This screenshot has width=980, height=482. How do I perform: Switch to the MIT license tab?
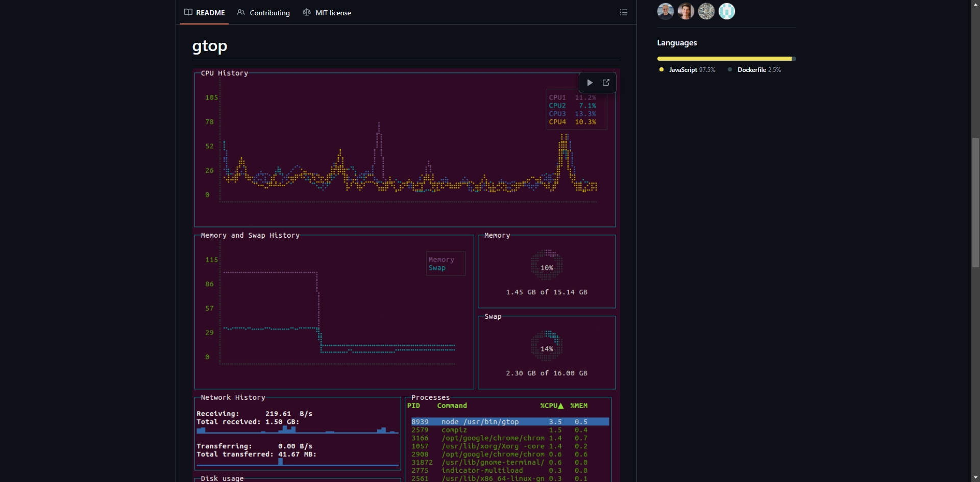(x=327, y=12)
